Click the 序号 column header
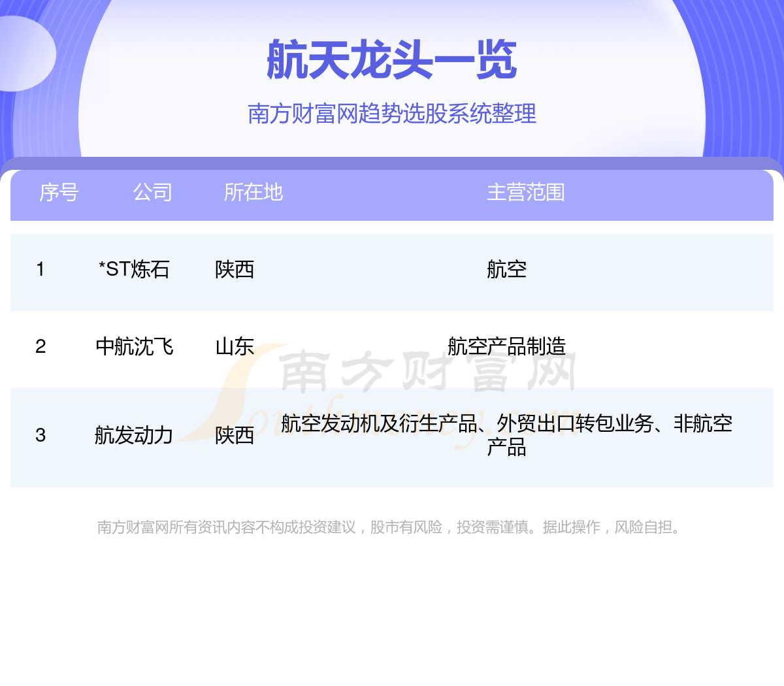 point(59,193)
